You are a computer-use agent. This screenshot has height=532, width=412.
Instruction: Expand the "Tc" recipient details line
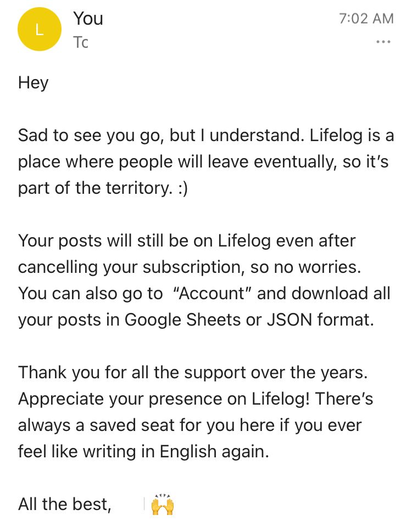point(81,42)
